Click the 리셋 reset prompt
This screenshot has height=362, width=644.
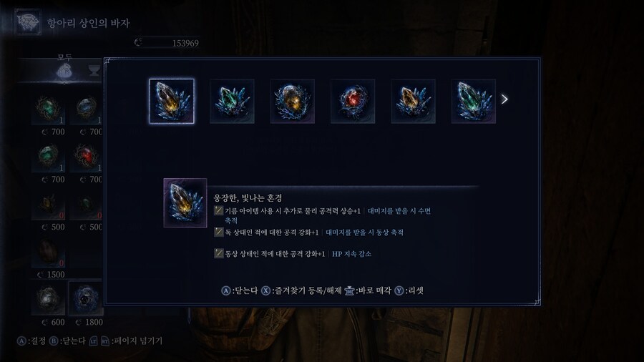click(409, 290)
